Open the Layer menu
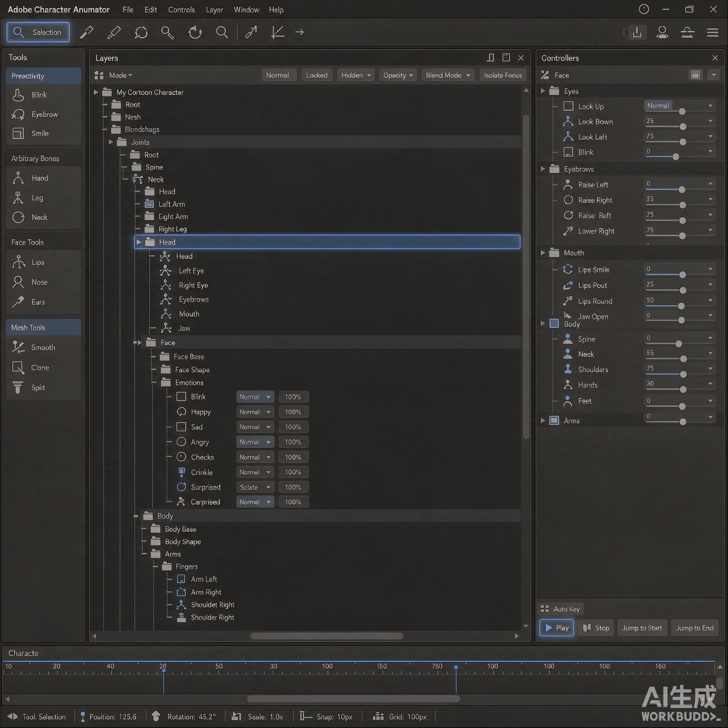This screenshot has width=728, height=728. click(214, 10)
